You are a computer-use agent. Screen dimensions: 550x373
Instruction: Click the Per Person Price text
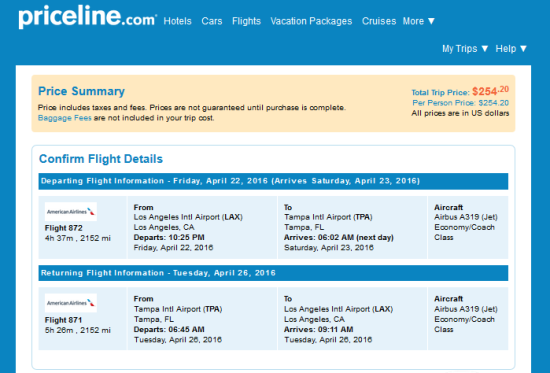click(461, 103)
